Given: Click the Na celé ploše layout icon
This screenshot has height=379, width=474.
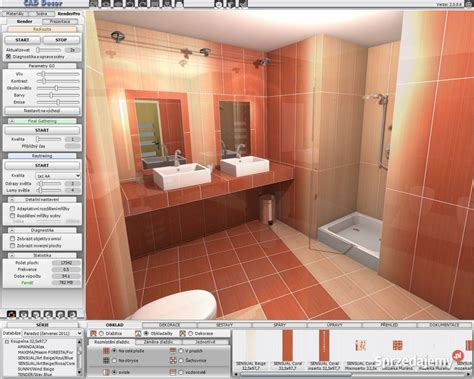Looking at the screenshot, I should pos(106,351).
